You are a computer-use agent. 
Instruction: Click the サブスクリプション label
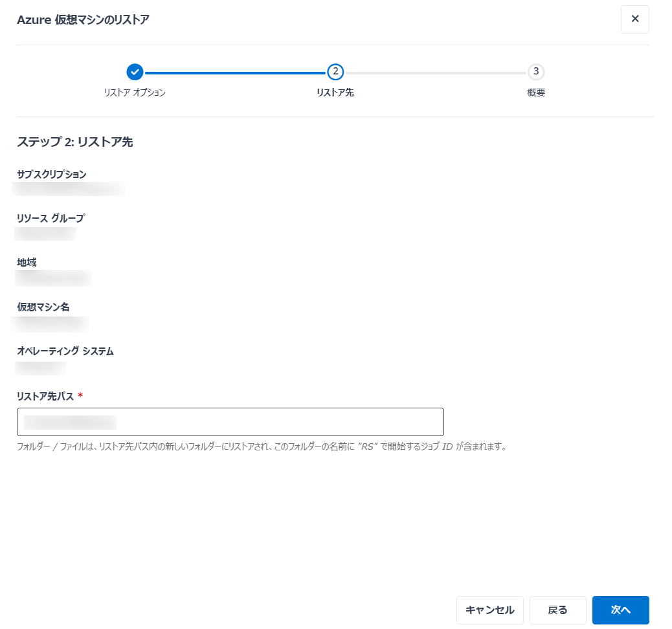coord(51,174)
